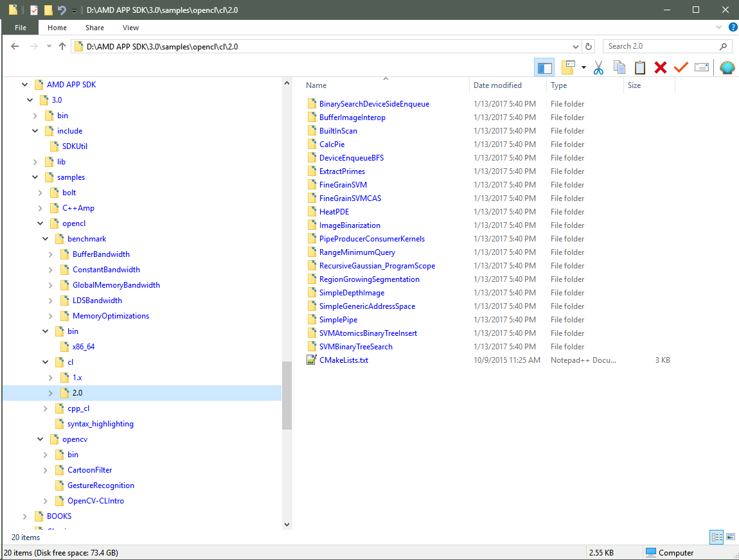The height and width of the screenshot is (560, 739).
Task: Switch to the Home ribbon tab
Action: [57, 28]
